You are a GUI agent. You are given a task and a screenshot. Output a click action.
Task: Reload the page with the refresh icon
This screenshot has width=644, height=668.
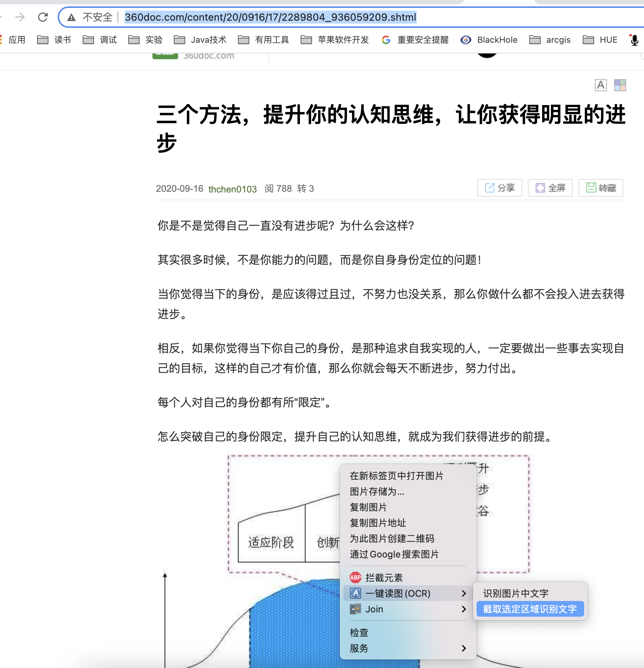pyautogui.click(x=42, y=17)
